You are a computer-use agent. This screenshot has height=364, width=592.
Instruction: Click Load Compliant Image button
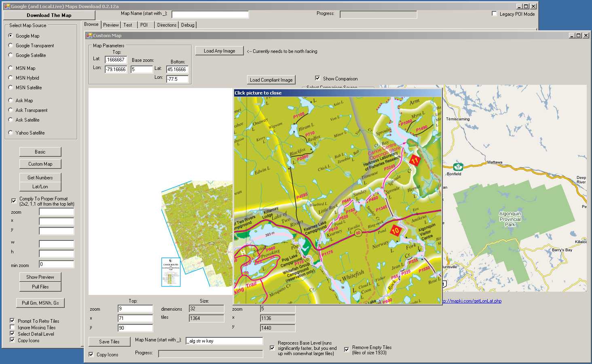click(x=271, y=80)
